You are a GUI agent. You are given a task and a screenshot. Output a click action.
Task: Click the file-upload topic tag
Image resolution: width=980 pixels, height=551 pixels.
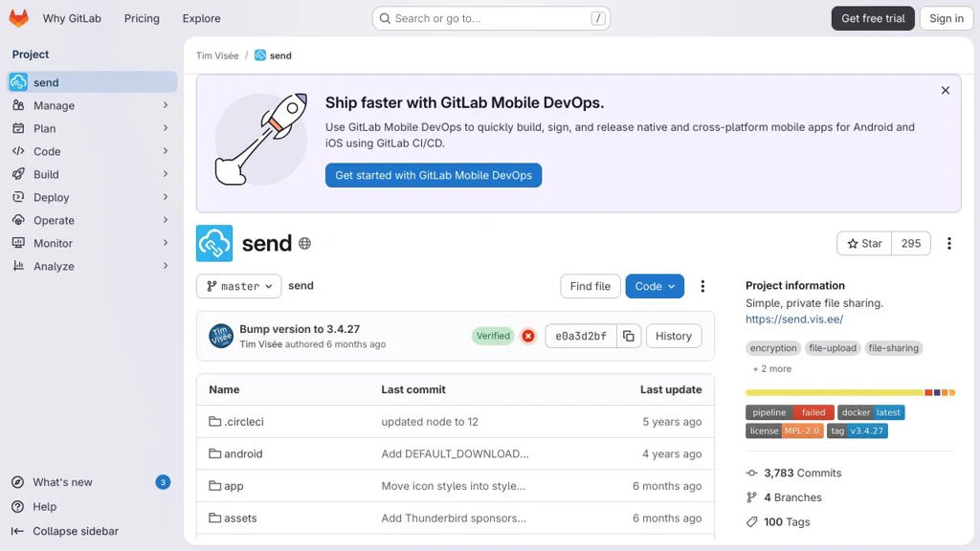coord(833,348)
